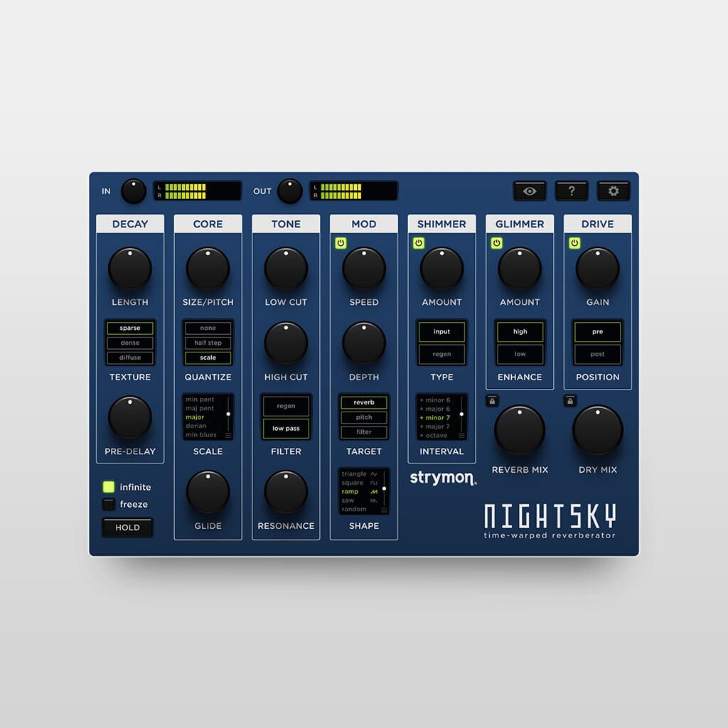This screenshot has width=728, height=728.
Task: Click the eye preview icon
Action: click(530, 191)
